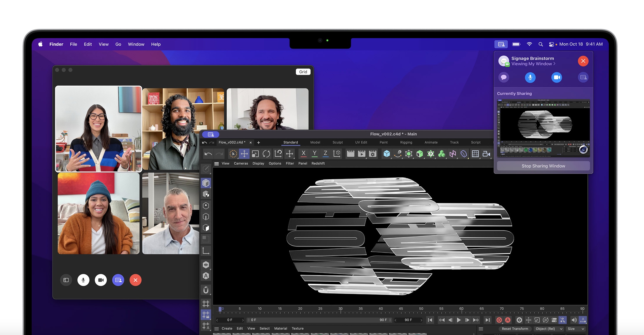The image size is (644, 335).
Task: Switch to Edges mode in left palette
Action: point(206,217)
